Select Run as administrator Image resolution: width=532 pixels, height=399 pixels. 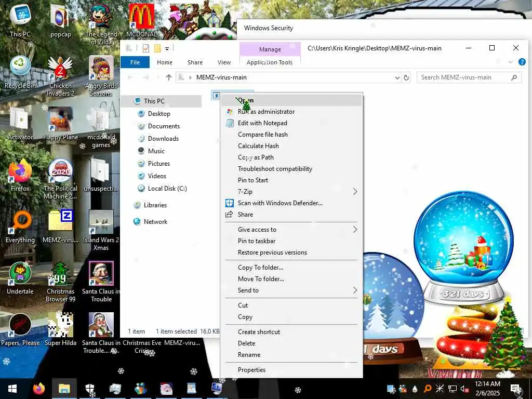click(292, 112)
